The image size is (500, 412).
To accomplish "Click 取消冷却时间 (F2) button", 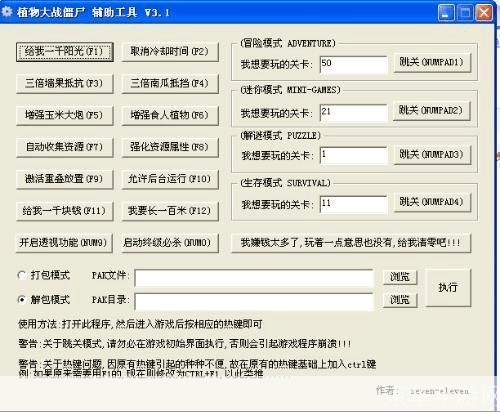I will 170,52.
